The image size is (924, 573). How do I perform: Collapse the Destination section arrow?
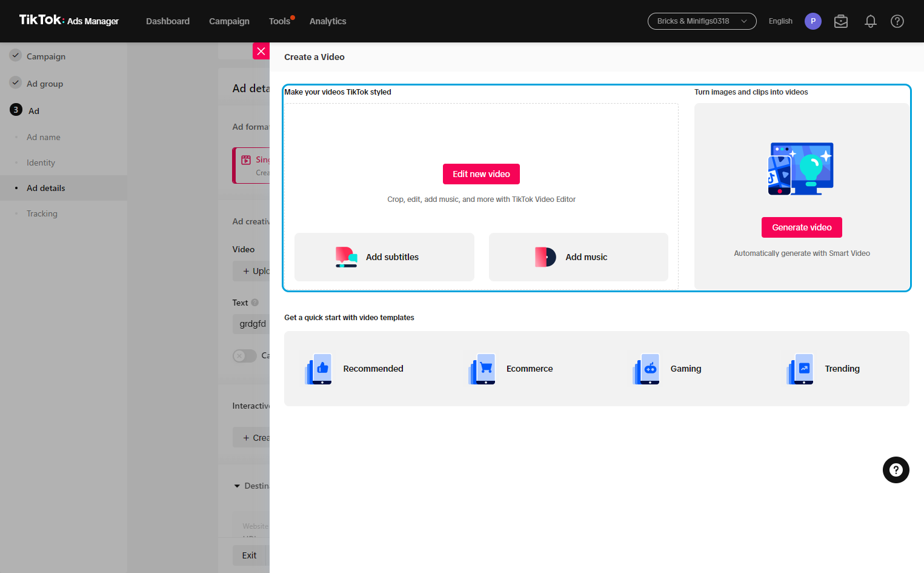237,486
